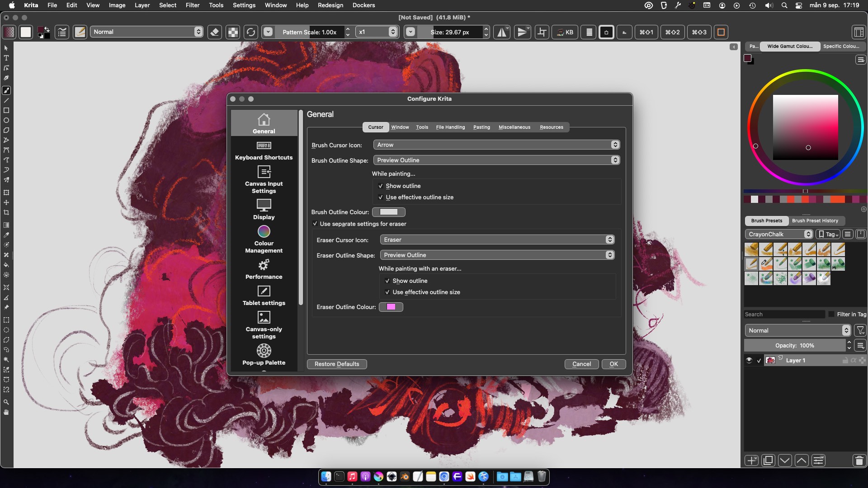Open the Brush Cursor Icon dropdown
868x488 pixels.
click(x=496, y=145)
